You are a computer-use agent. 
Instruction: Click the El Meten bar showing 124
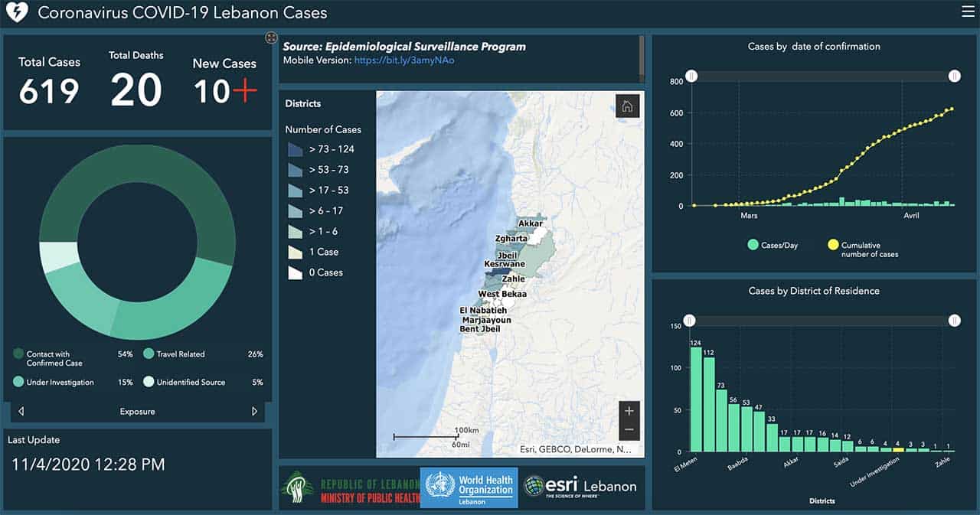(696, 399)
